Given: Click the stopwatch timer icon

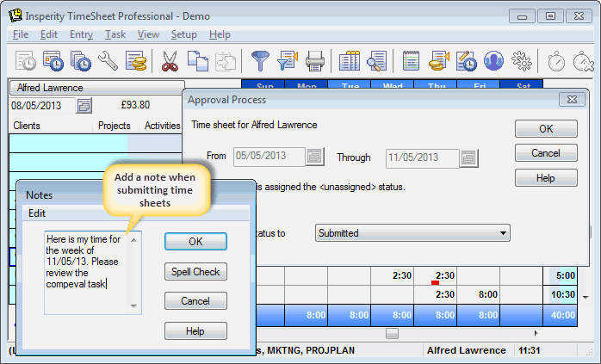Looking at the screenshot, I should [556, 61].
